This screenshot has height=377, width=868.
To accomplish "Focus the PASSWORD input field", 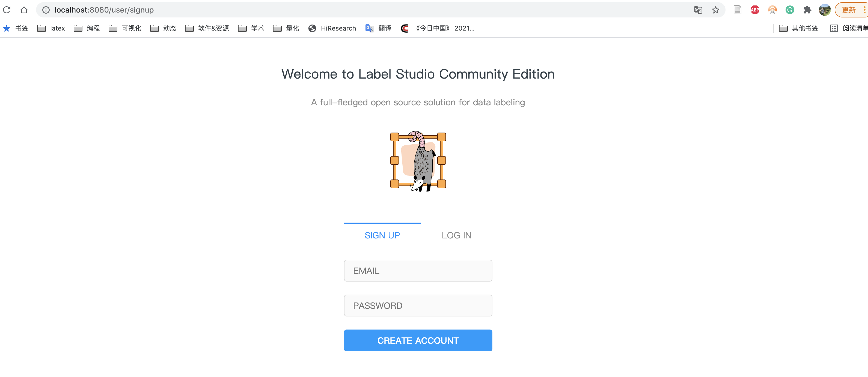I will tap(418, 306).
